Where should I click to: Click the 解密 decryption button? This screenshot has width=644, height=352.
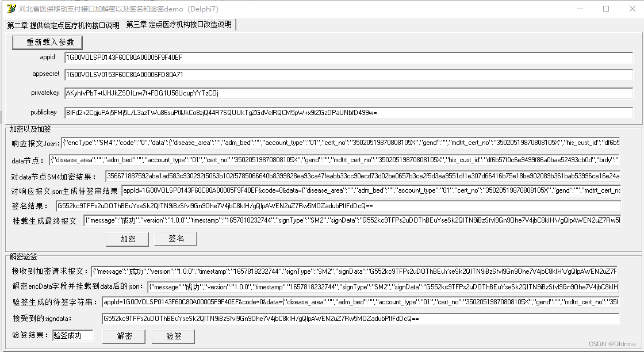(x=124, y=337)
